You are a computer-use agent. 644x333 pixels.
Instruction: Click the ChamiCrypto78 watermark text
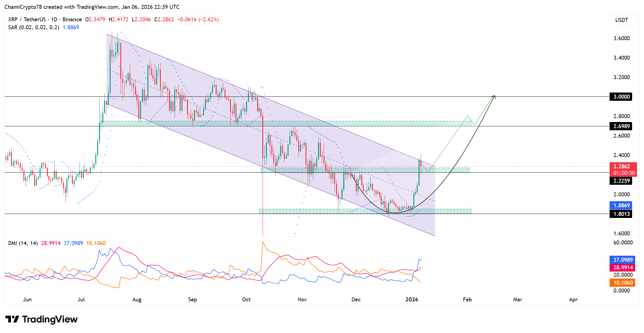coord(24,7)
